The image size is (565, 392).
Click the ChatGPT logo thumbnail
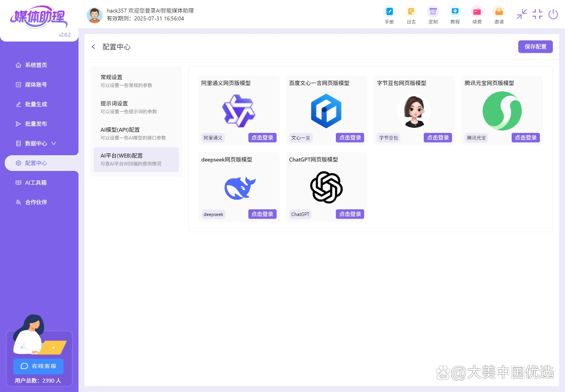pyautogui.click(x=326, y=187)
